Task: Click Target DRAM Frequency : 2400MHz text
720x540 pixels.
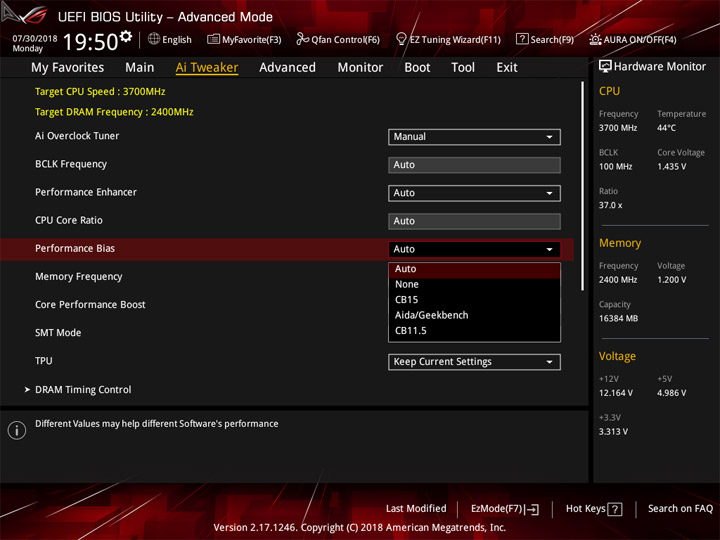Action: point(114,112)
